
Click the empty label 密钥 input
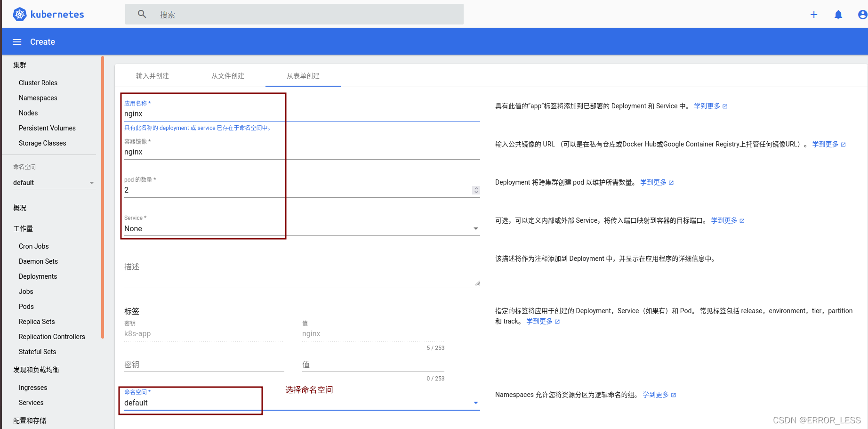click(x=204, y=364)
